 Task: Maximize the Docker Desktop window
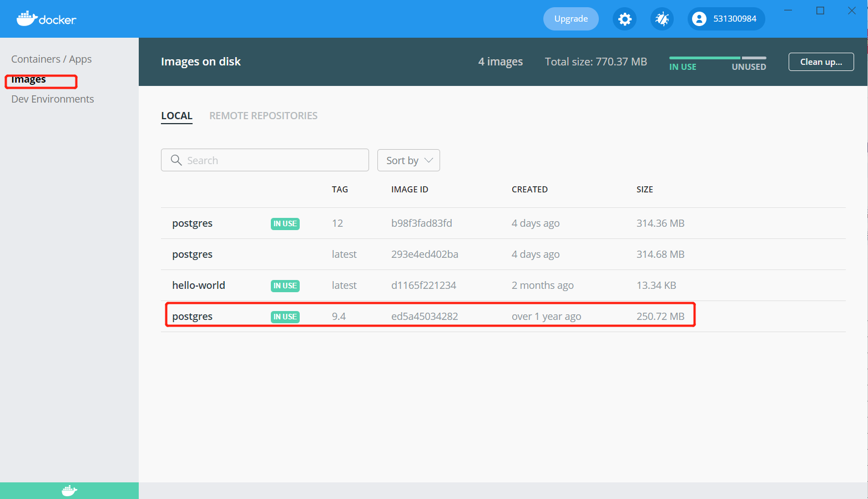(820, 11)
